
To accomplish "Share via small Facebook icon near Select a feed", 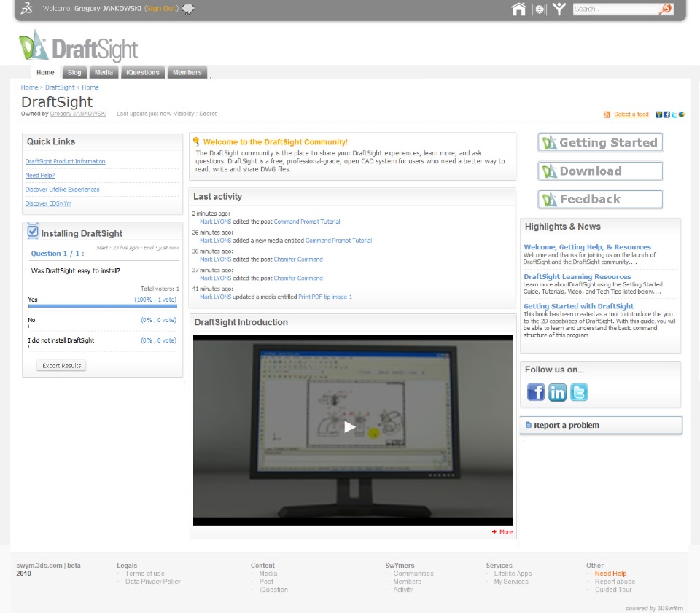I will pyautogui.click(x=666, y=114).
